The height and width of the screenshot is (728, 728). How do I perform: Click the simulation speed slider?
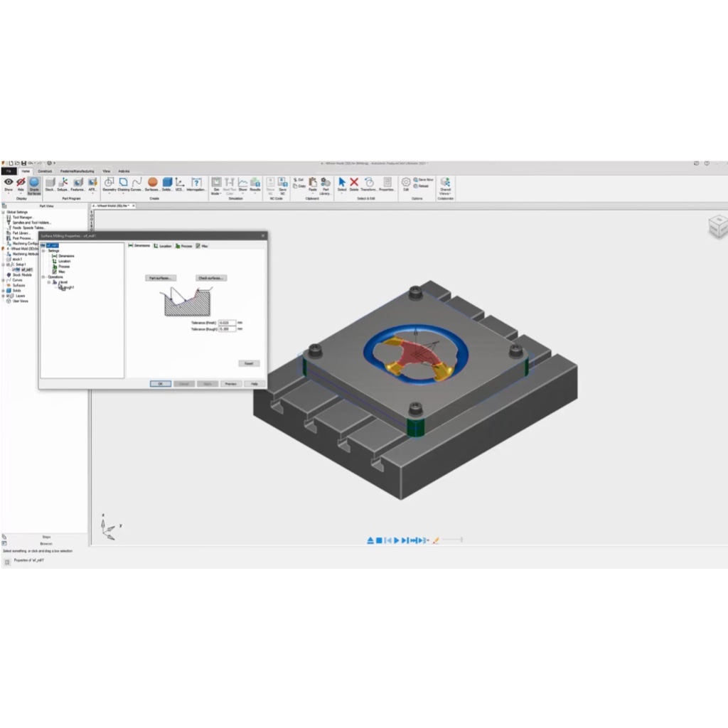tap(451, 540)
